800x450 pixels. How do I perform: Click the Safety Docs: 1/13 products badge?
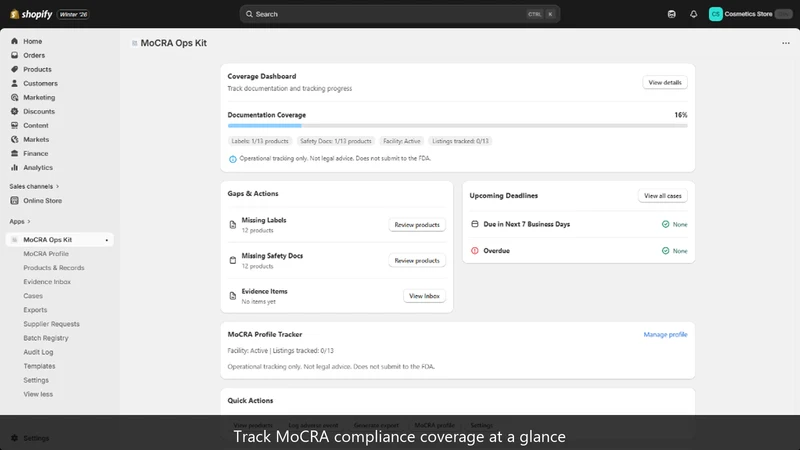click(x=336, y=141)
